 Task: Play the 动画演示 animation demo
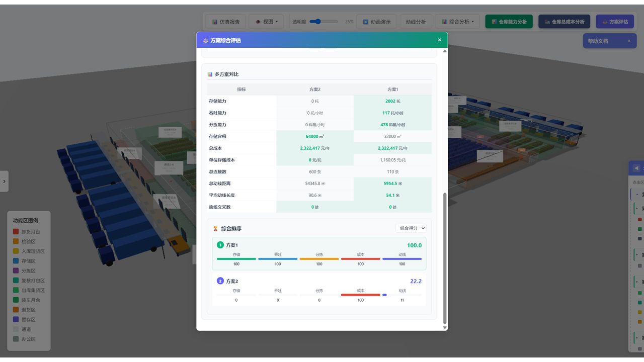pos(377,22)
